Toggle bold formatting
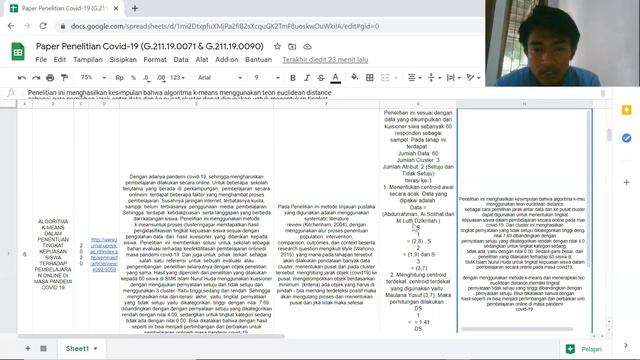 [293, 78]
